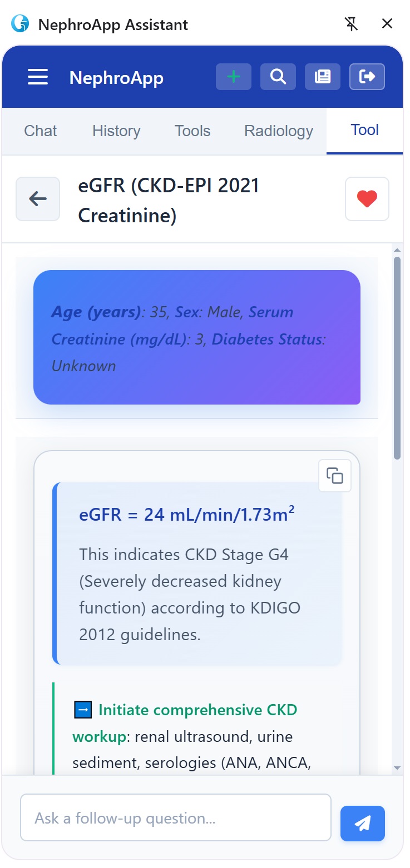This screenshot has width=410, height=868.
Task: Toggle the red heart favorite button
Action: coord(367,199)
